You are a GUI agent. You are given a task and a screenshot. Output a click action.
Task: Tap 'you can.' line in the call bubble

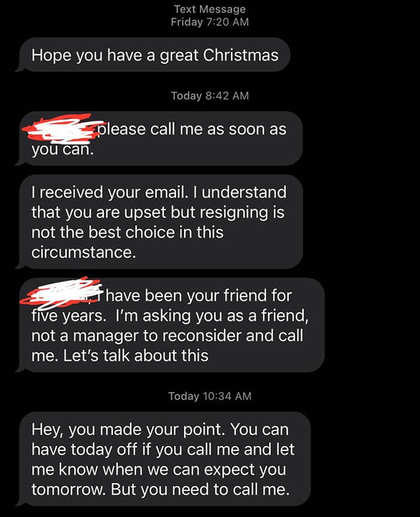(x=62, y=150)
